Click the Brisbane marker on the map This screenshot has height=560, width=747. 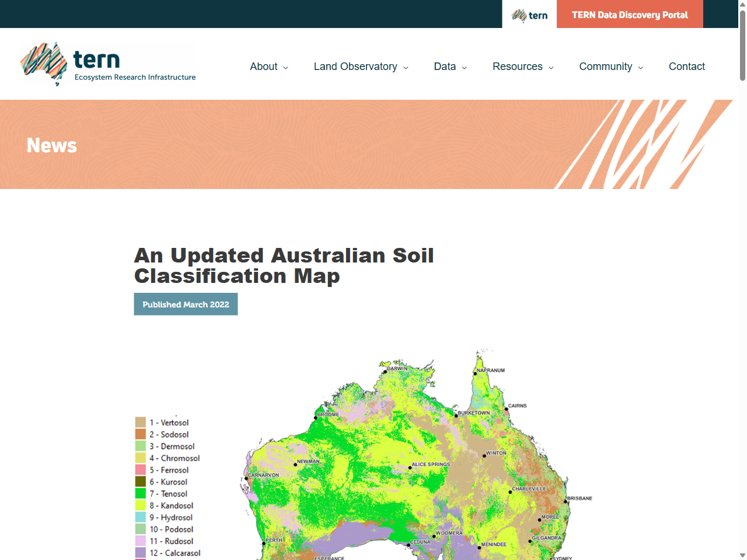click(564, 500)
